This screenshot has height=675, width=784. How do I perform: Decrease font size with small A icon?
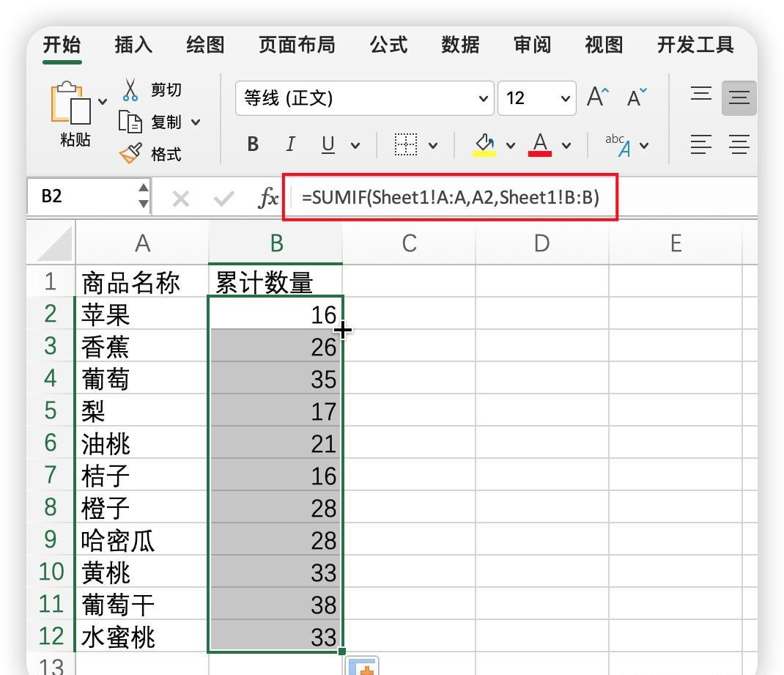tap(637, 97)
